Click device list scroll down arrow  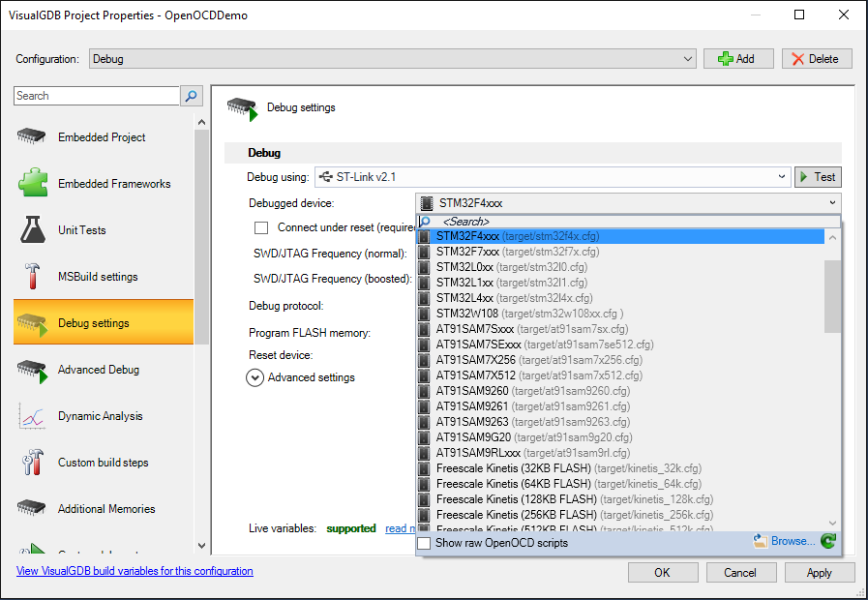(832, 523)
